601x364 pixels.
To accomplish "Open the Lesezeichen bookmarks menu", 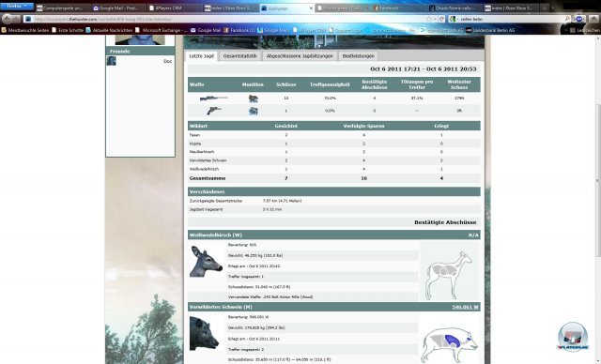I will point(584,30).
